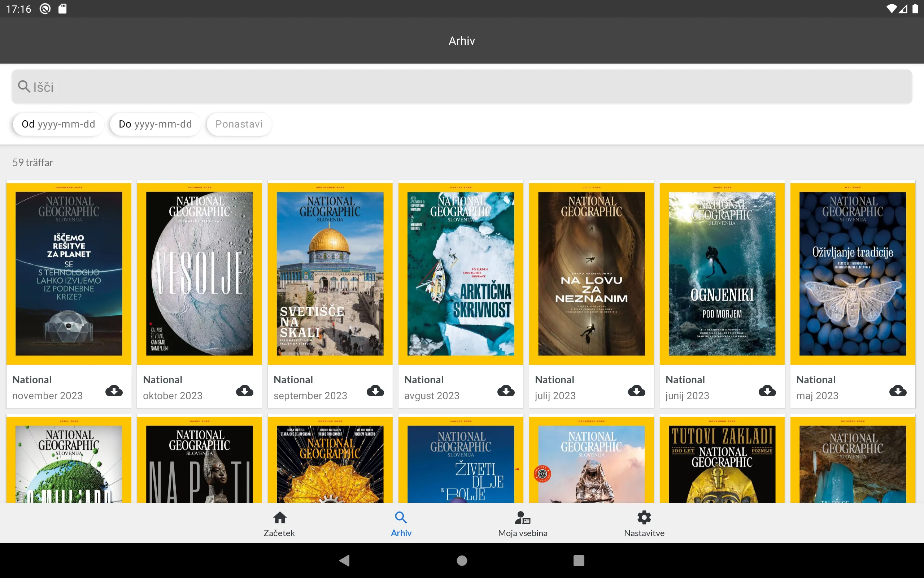Open the Svetišče na skali cover

point(330,274)
